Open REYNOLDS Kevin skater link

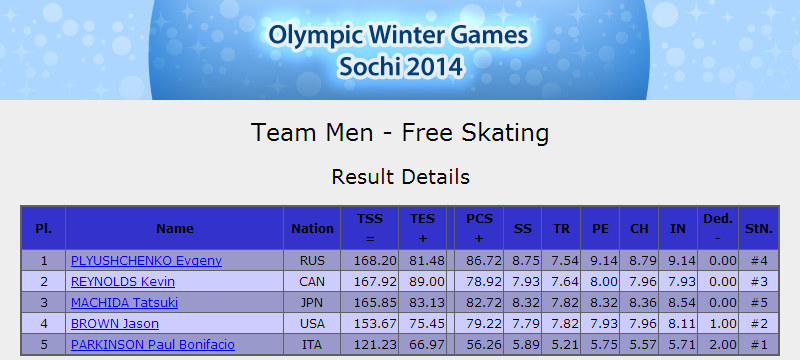(123, 281)
